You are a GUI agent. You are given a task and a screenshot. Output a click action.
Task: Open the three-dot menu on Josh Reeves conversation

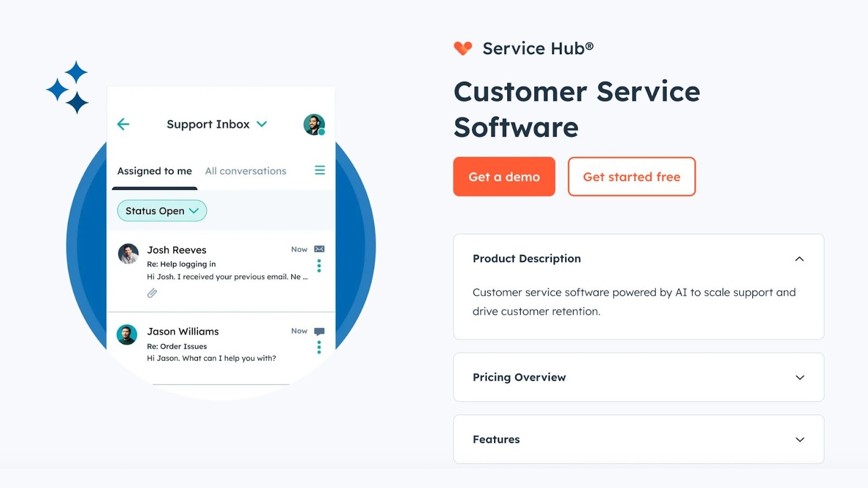[319, 266]
